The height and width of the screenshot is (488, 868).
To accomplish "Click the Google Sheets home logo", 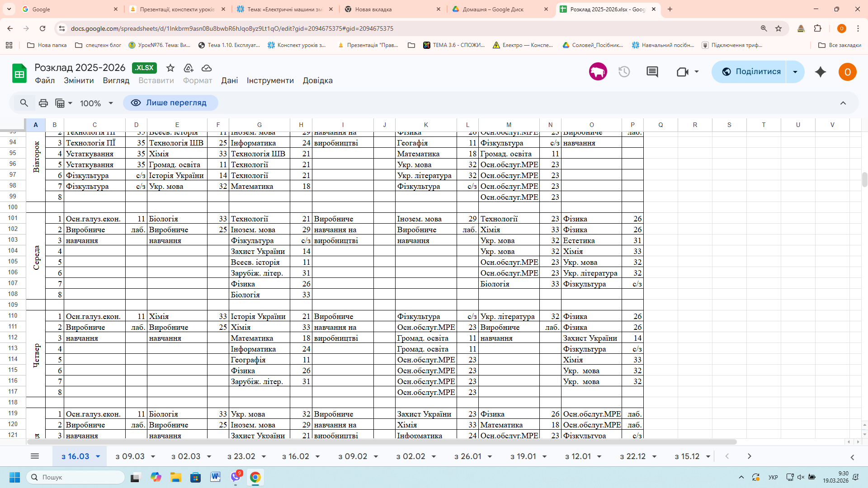I will (x=19, y=73).
